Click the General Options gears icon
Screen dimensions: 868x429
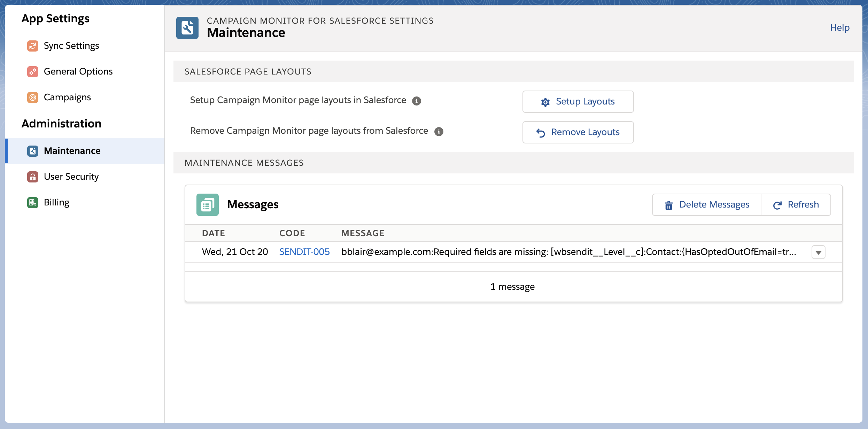click(32, 71)
